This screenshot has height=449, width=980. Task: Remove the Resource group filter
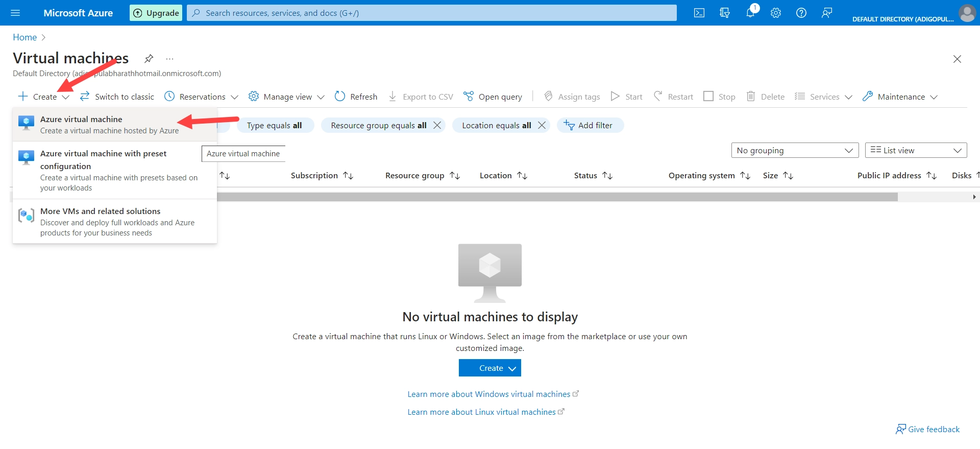pos(437,125)
